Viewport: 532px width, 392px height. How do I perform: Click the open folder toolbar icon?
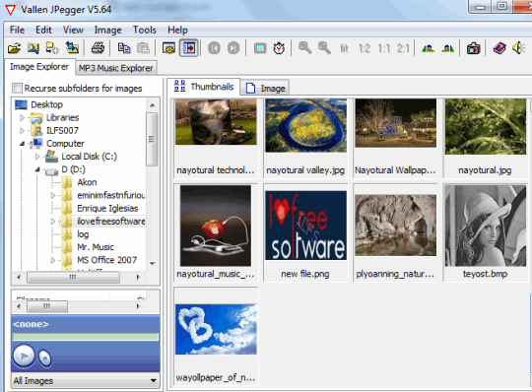[x=14, y=48]
